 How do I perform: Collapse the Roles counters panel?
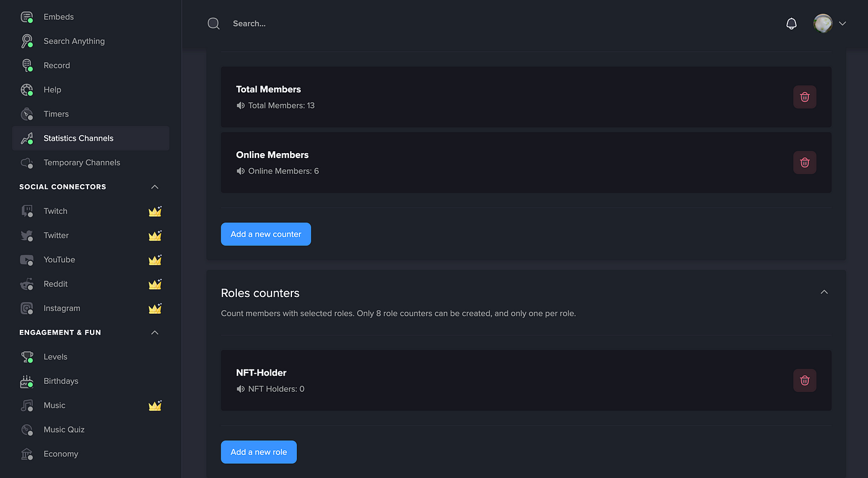tap(824, 291)
